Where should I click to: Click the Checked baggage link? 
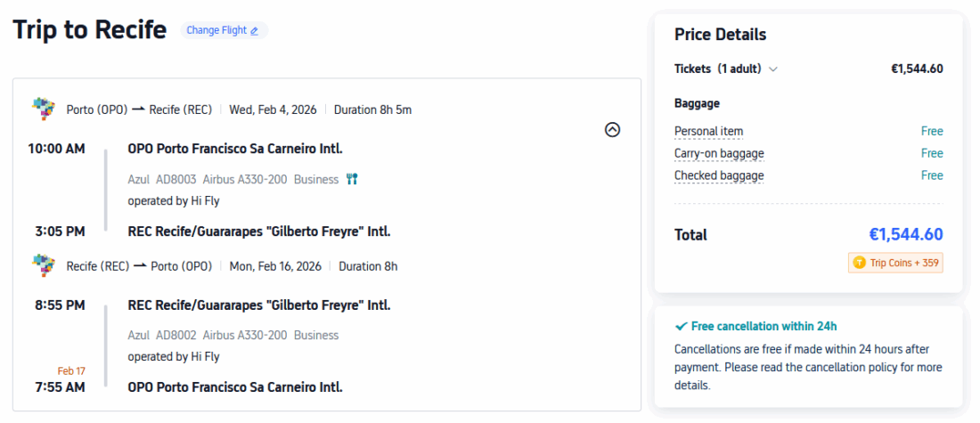719,175
